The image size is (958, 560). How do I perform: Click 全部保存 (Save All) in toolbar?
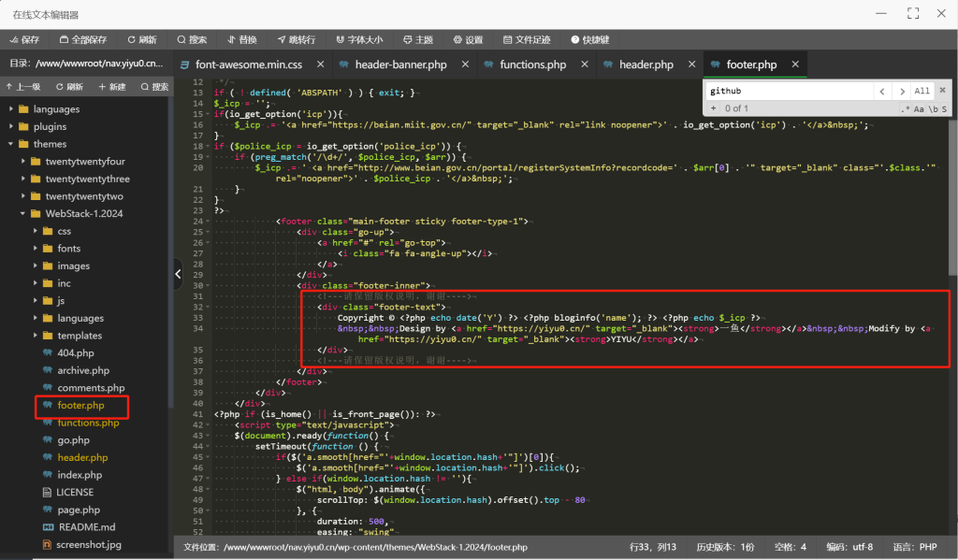[83, 39]
